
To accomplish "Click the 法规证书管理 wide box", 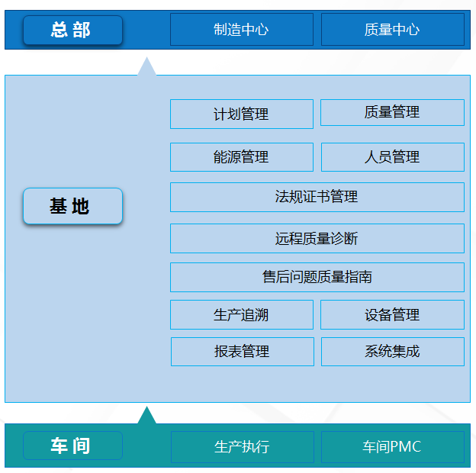I will pyautogui.click(x=317, y=197).
